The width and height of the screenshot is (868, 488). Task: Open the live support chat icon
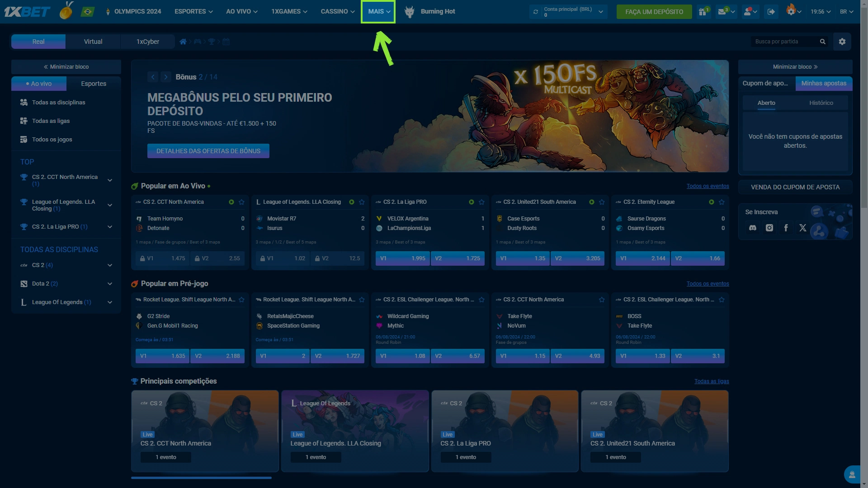852,474
